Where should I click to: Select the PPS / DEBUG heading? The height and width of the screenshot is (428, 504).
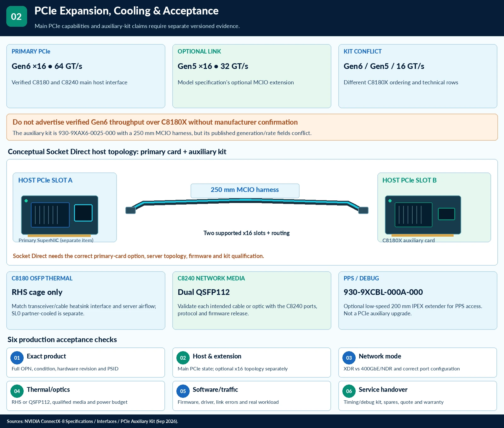click(x=361, y=278)
